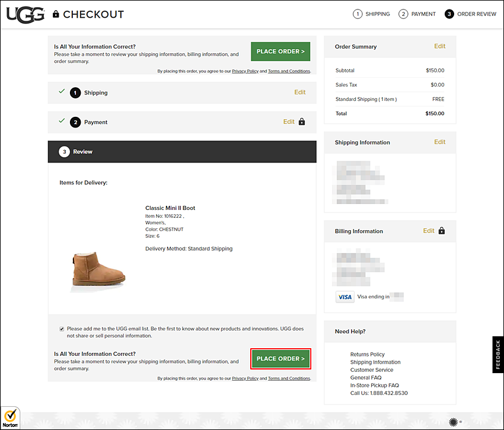Edit the Billing Information panel

(429, 231)
